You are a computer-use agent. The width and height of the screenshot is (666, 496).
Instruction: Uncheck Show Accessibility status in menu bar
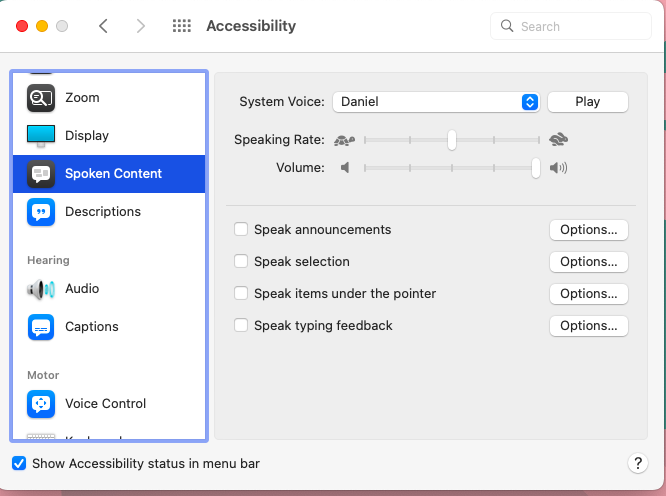click(19, 464)
